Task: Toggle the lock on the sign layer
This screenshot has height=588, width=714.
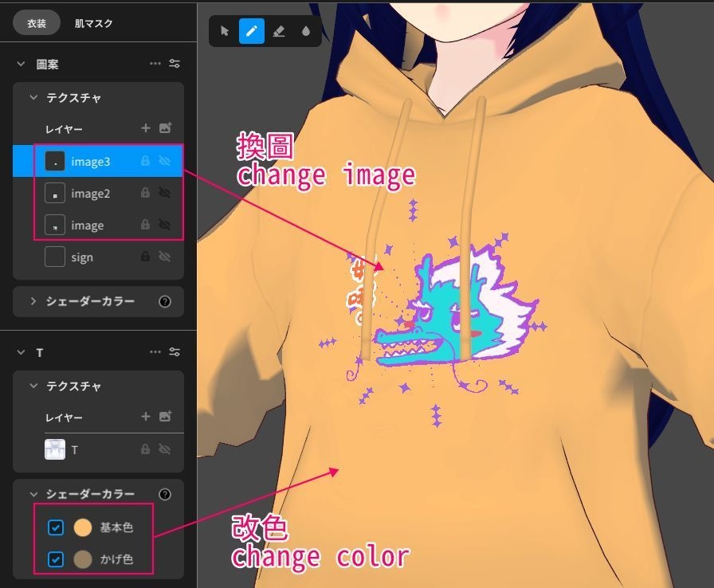Action: (146, 257)
